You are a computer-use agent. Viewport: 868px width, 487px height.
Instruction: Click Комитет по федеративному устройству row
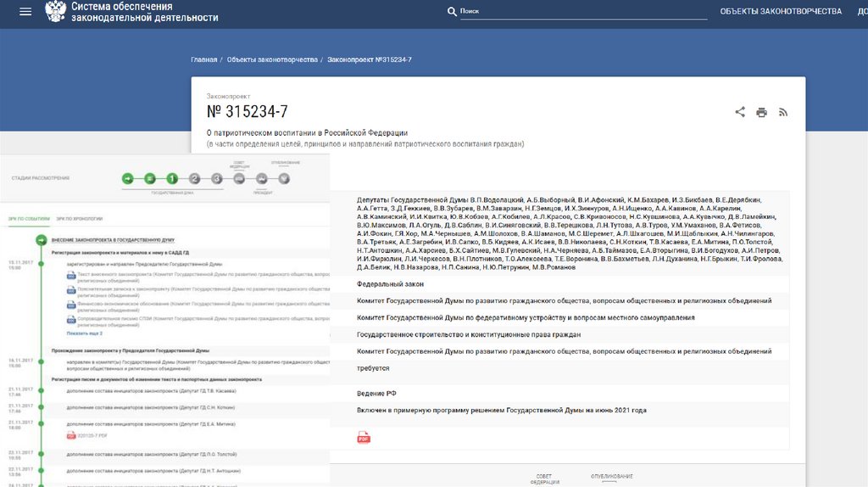(526, 318)
